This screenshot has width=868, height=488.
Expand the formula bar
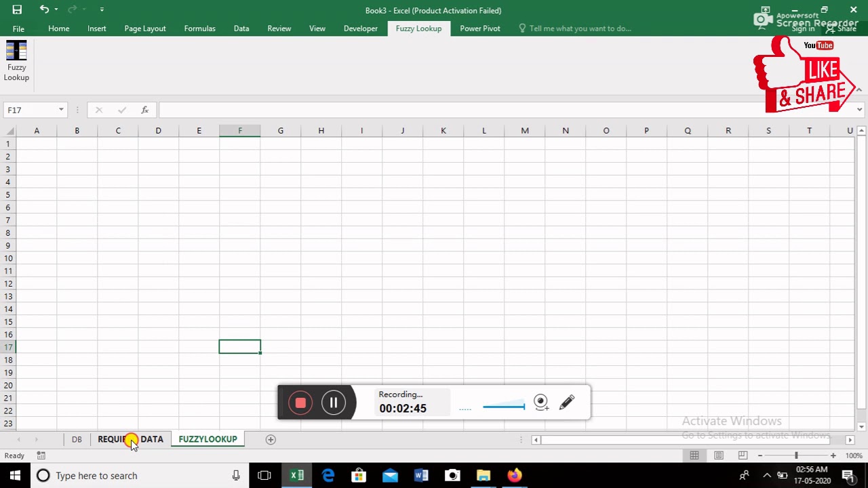pos(859,110)
